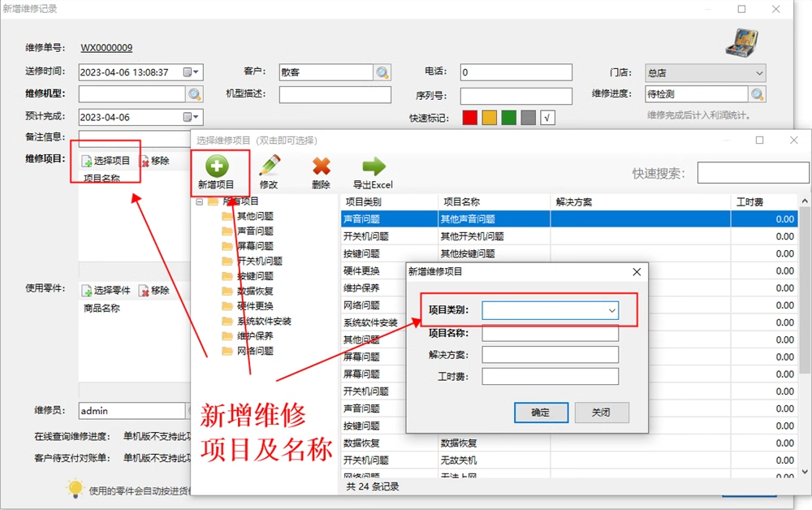
Task: Open 送修时间 date picker dropdown
Action: tap(192, 72)
